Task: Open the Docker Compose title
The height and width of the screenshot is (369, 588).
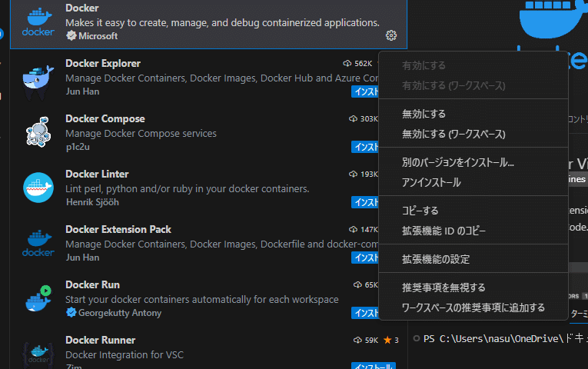Action: click(x=105, y=119)
